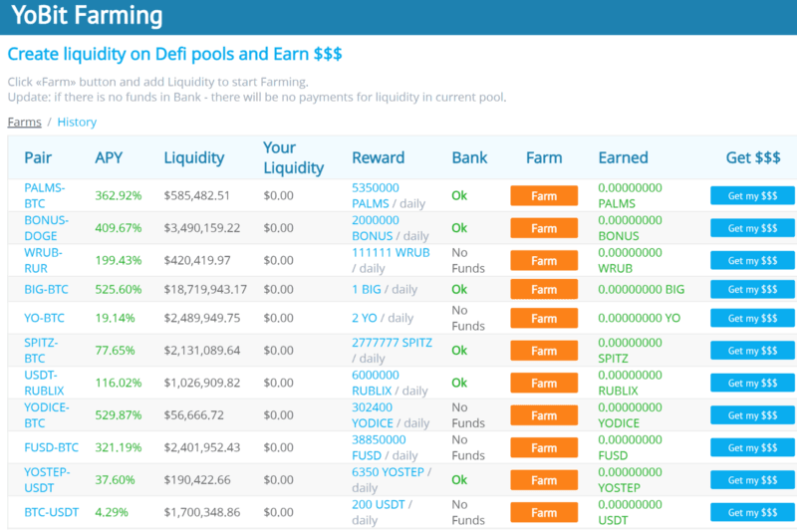
Task: Click the Your Liquidity column header
Action: [x=293, y=157]
